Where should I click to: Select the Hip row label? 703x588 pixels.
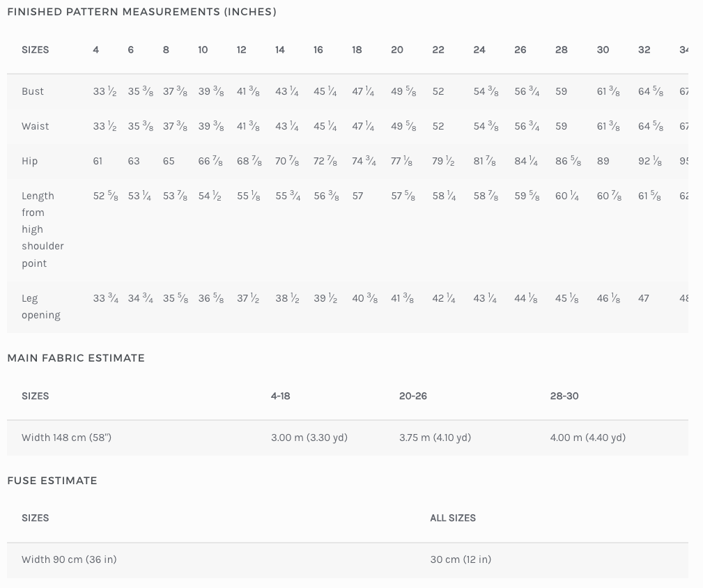coord(30,161)
